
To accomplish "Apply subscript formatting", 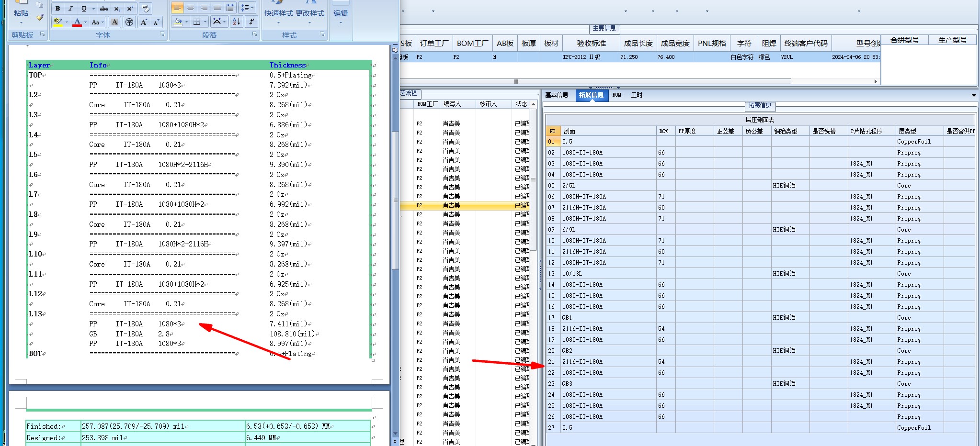I will pos(117,9).
